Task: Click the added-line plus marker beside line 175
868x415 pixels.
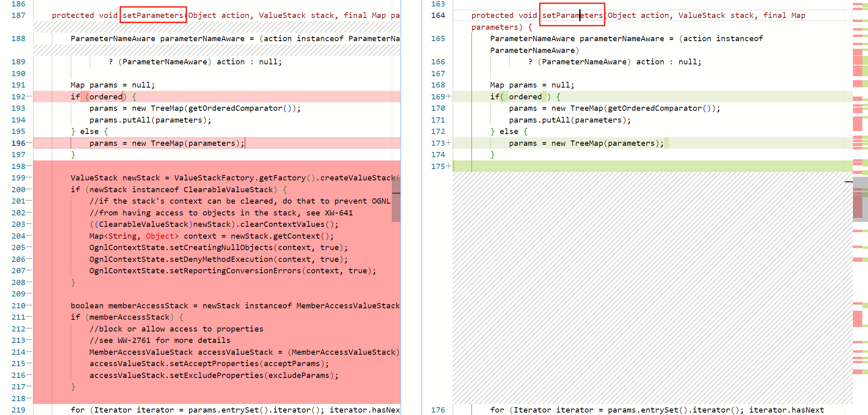Action: (x=448, y=166)
